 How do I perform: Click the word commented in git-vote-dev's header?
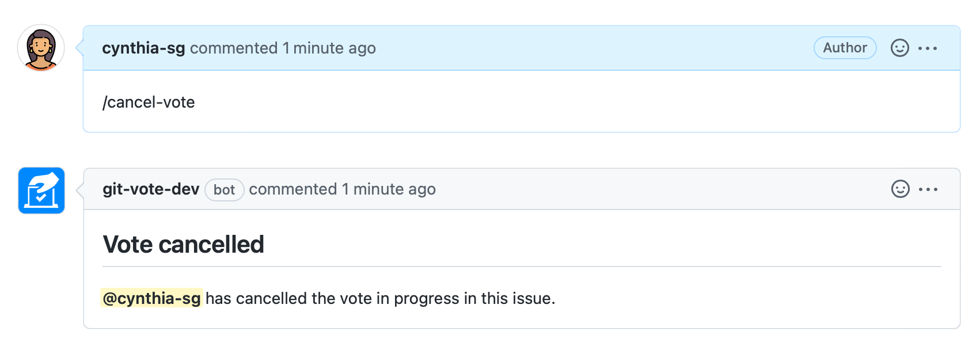click(293, 189)
